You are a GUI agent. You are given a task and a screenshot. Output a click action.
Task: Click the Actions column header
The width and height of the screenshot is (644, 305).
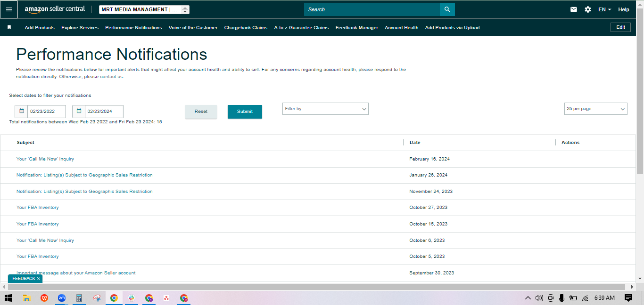[570, 143]
